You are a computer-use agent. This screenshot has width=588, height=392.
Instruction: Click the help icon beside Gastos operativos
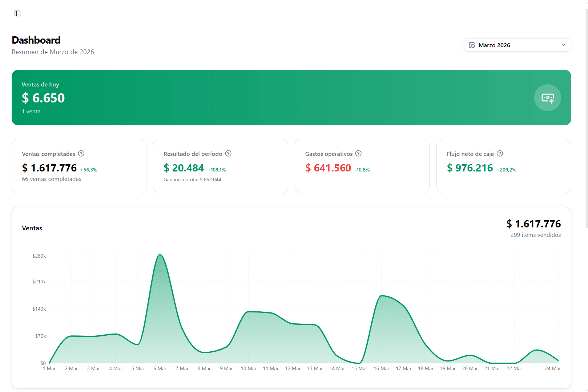tap(358, 154)
